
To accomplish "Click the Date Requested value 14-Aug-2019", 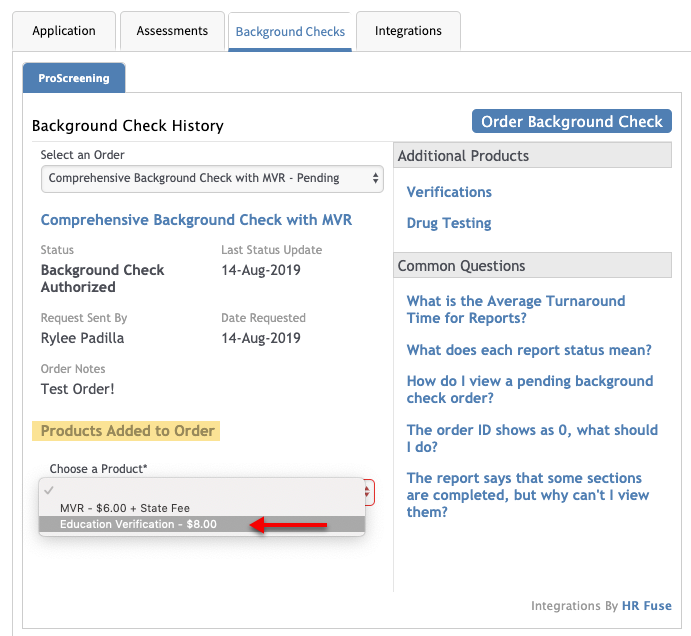I will tap(261, 338).
